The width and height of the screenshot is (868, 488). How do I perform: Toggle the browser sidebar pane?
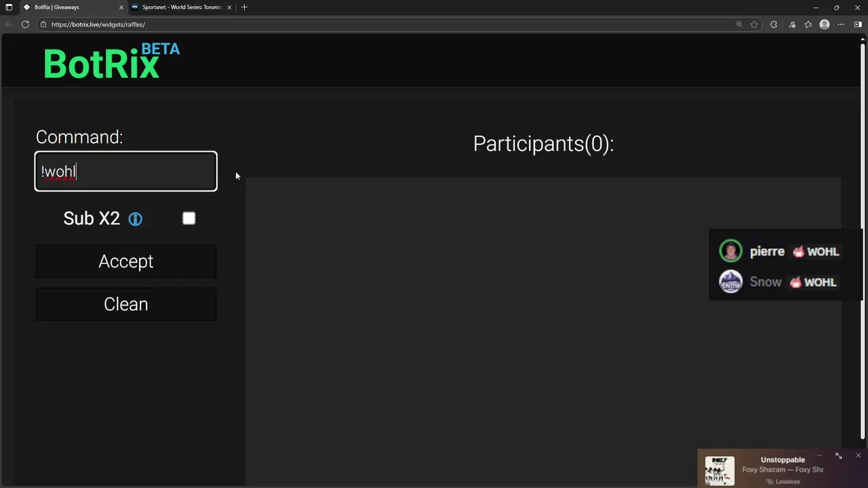click(x=858, y=24)
